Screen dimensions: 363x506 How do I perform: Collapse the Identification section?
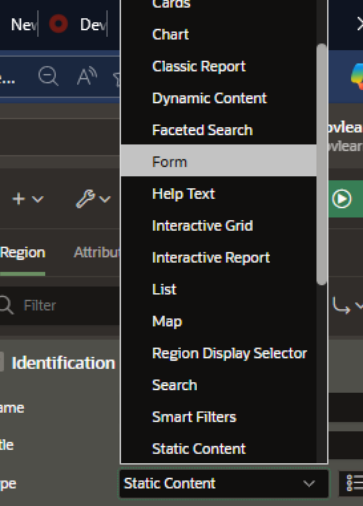1,363
